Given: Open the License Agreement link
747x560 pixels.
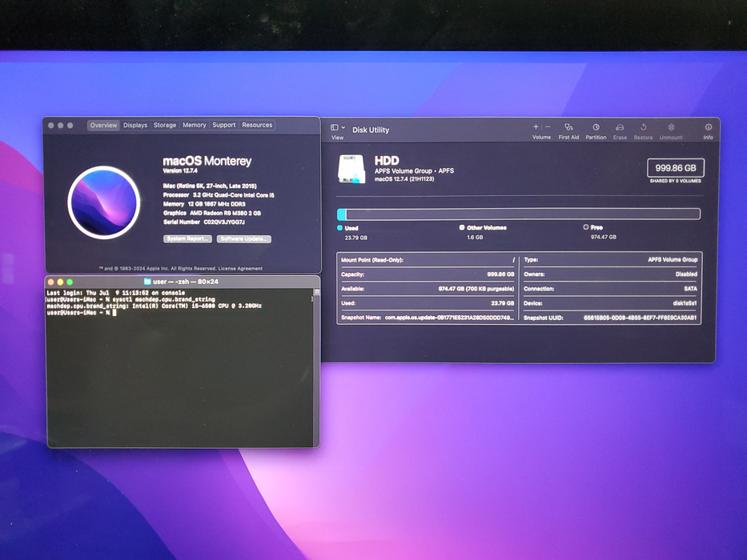Looking at the screenshot, I should coord(240,269).
